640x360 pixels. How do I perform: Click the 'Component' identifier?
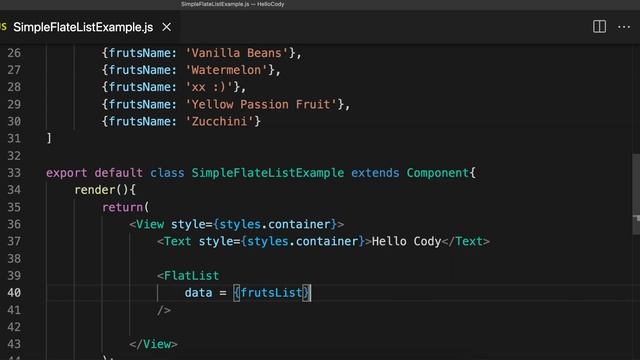click(438, 173)
